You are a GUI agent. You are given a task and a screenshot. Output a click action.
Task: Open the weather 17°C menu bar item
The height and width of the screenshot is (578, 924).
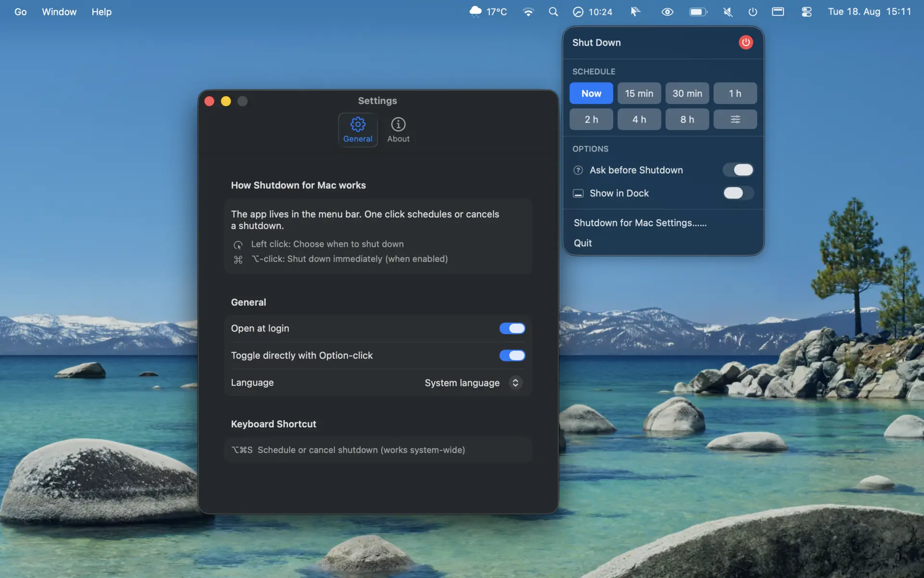(x=488, y=12)
